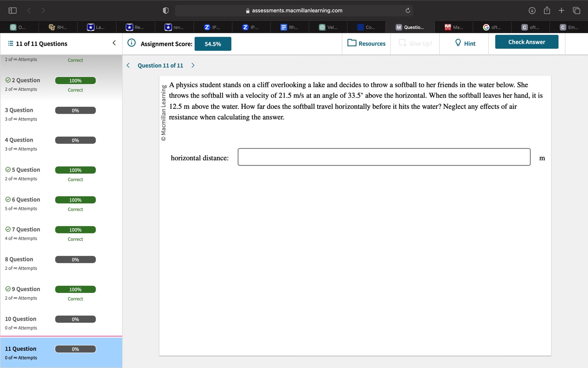Click the checkmark icon beside Question 9

(7, 289)
